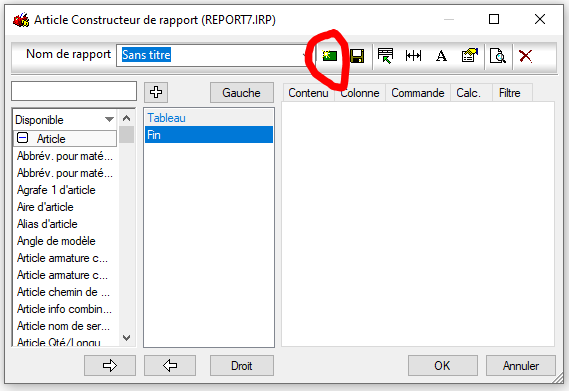Click the column width adjustment icon
This screenshot has width=569, height=391.
point(413,56)
